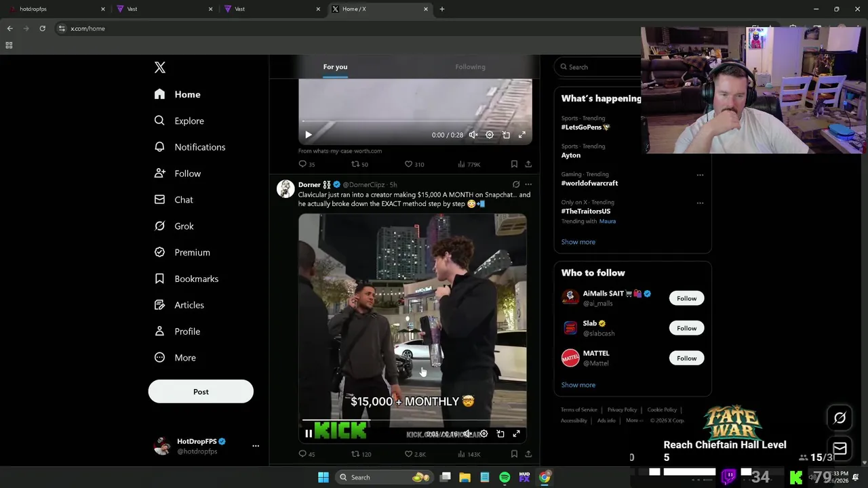Like the top post with 310 likes
Screen dimensions: 868x488
tap(414, 164)
